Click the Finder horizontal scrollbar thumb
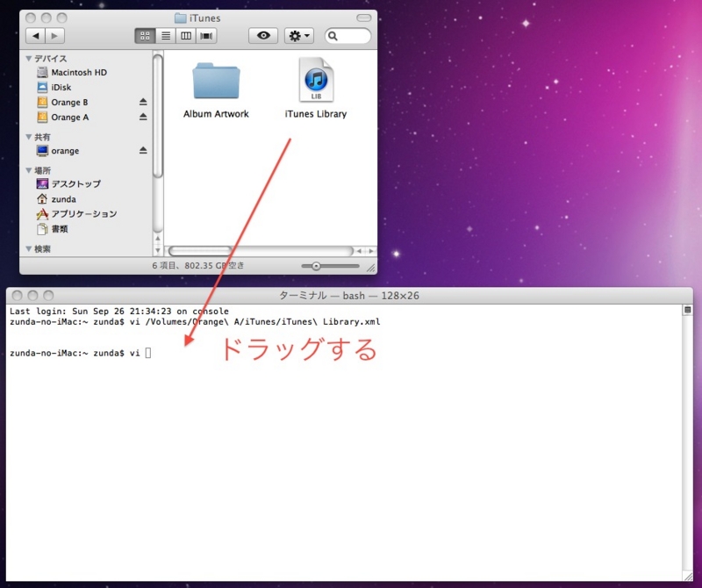Image resolution: width=702 pixels, height=588 pixels. tap(200, 251)
